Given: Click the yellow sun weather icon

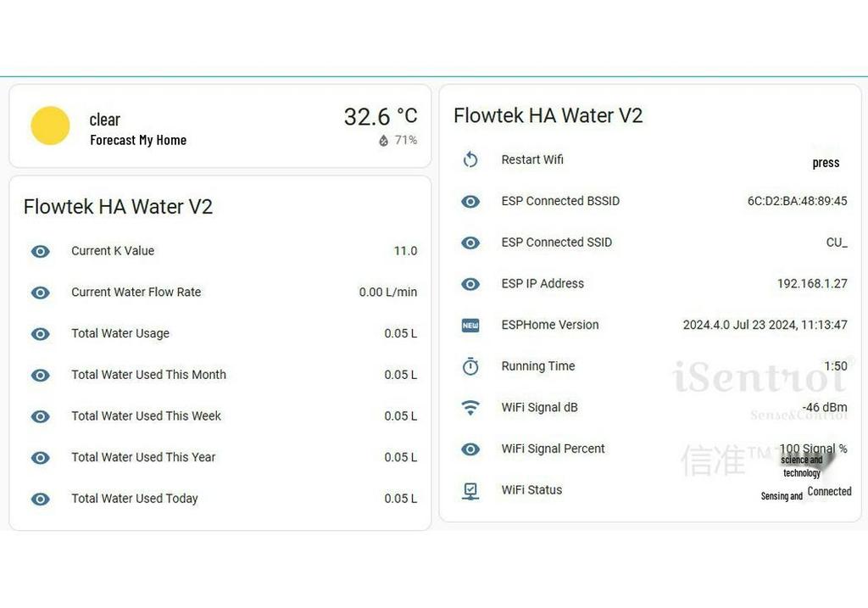Looking at the screenshot, I should (50, 126).
